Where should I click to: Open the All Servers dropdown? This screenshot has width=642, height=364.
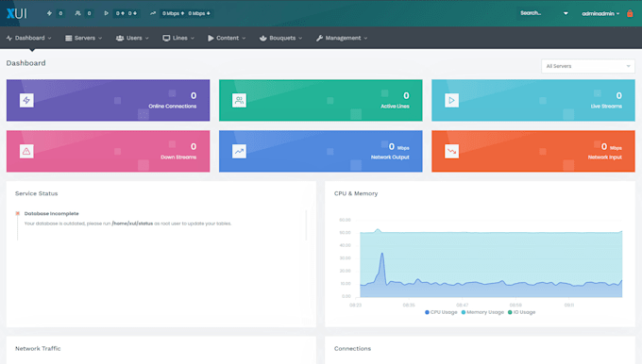click(x=588, y=66)
